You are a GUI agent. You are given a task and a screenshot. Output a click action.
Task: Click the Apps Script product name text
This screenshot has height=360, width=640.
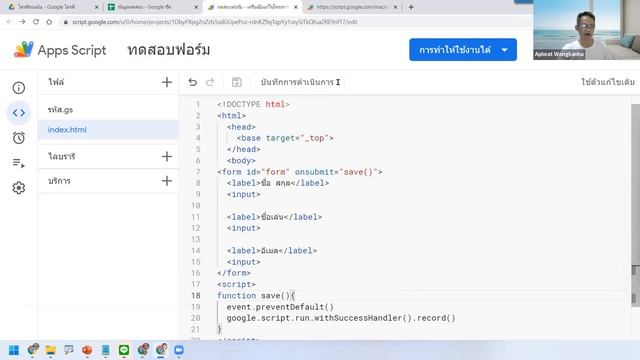[x=72, y=50]
